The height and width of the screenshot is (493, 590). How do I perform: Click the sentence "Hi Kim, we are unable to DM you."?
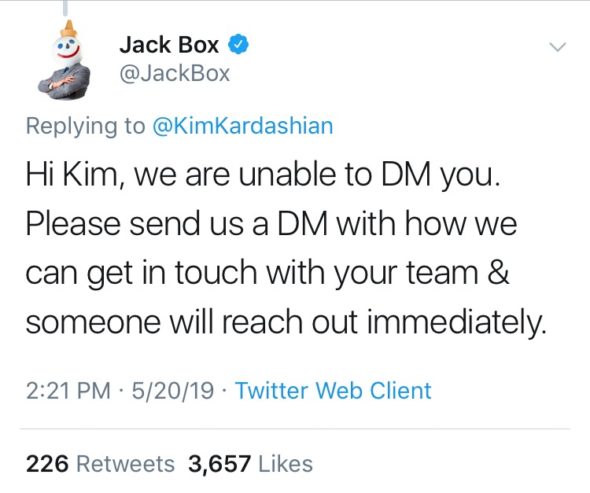(x=263, y=177)
